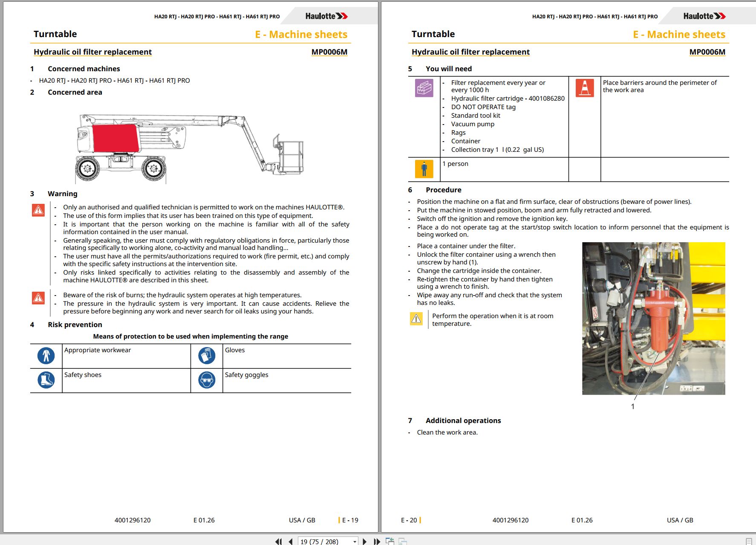The width and height of the screenshot is (756, 545).
Task: Click the purple parts kit icon
Action: (424, 88)
